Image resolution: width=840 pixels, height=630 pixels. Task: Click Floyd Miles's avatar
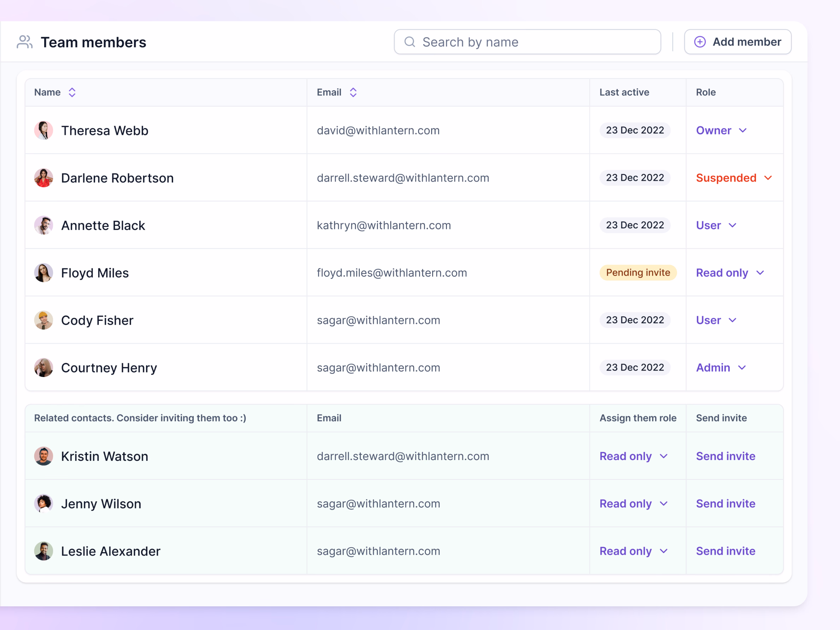pyautogui.click(x=44, y=273)
